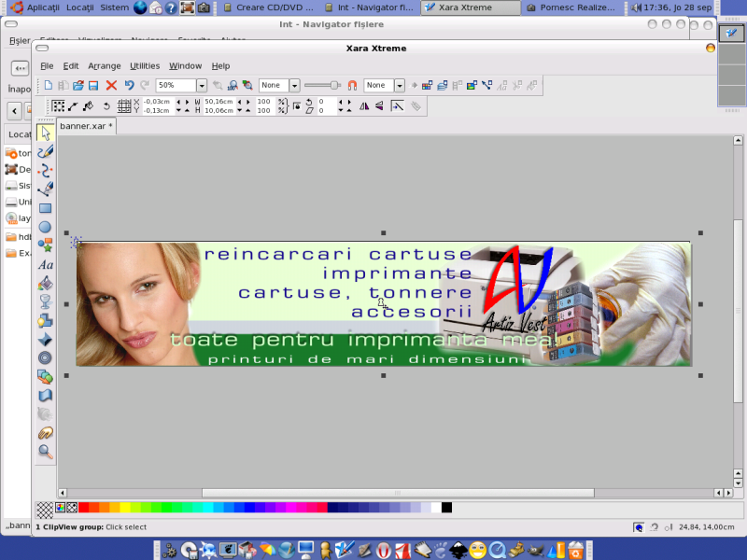The image size is (747, 560).
Task: Switch to Creare CD/DVD taskbar window
Action: [269, 7]
